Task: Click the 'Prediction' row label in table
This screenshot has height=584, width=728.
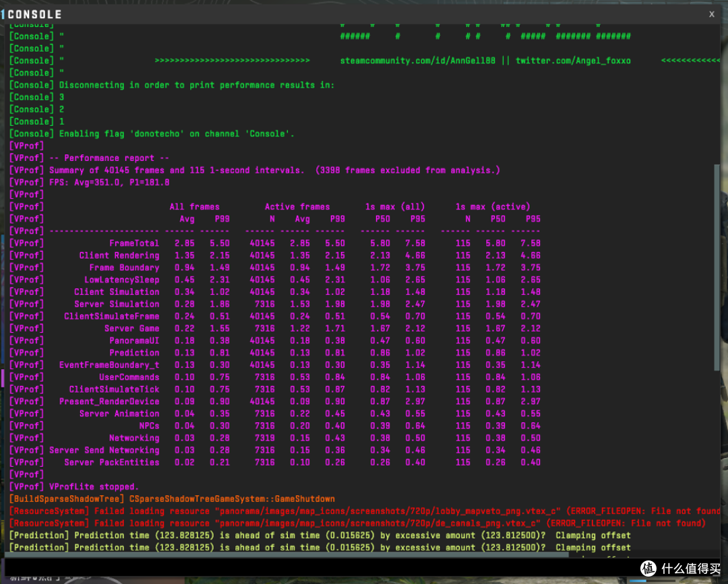Action: [133, 352]
